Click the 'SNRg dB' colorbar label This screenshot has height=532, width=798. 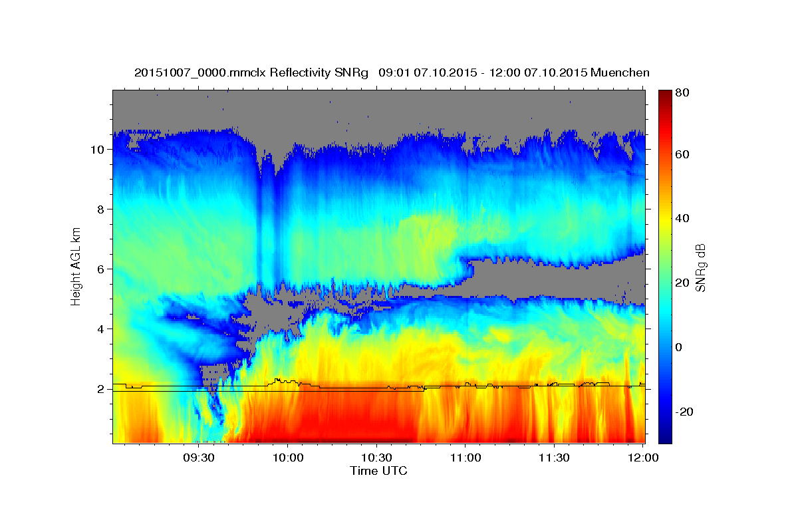coord(701,266)
